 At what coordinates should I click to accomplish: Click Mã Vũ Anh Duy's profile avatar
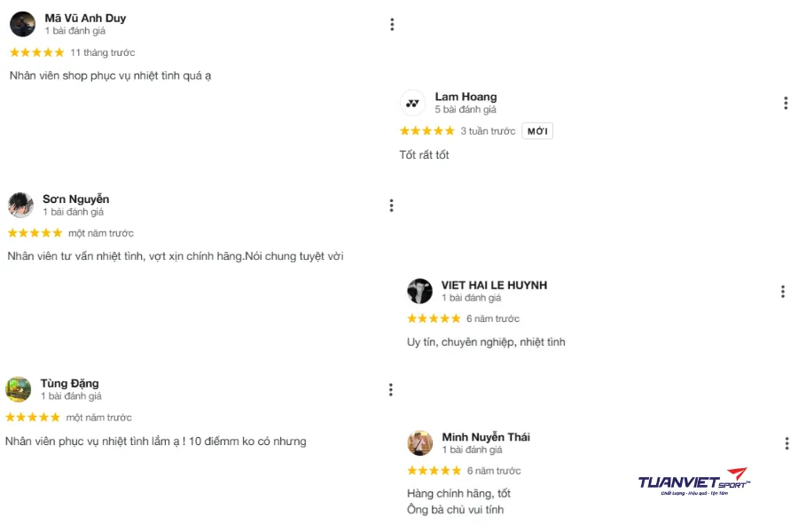point(22,24)
